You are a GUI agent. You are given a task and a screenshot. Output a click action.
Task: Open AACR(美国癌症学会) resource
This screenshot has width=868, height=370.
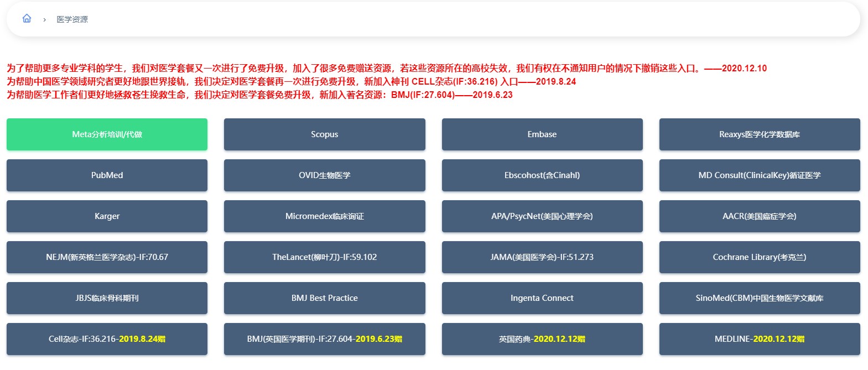(760, 216)
